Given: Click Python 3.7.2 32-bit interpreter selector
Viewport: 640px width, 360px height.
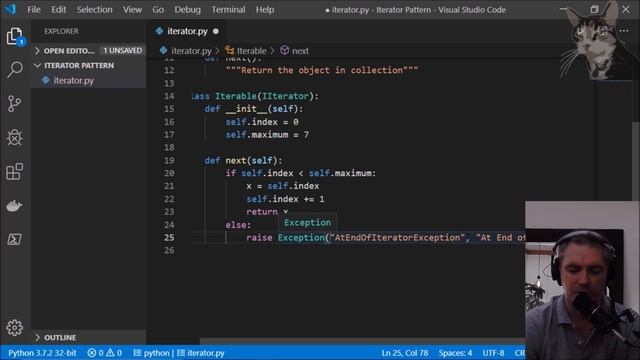Looking at the screenshot, I should 42,353.
